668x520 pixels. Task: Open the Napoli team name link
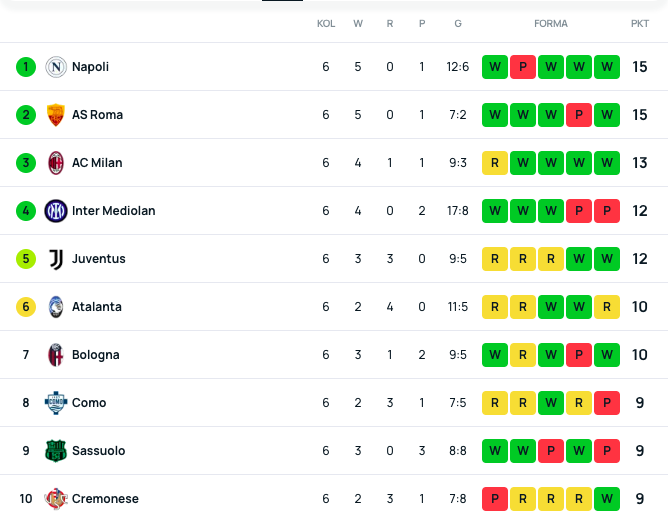tap(90, 67)
